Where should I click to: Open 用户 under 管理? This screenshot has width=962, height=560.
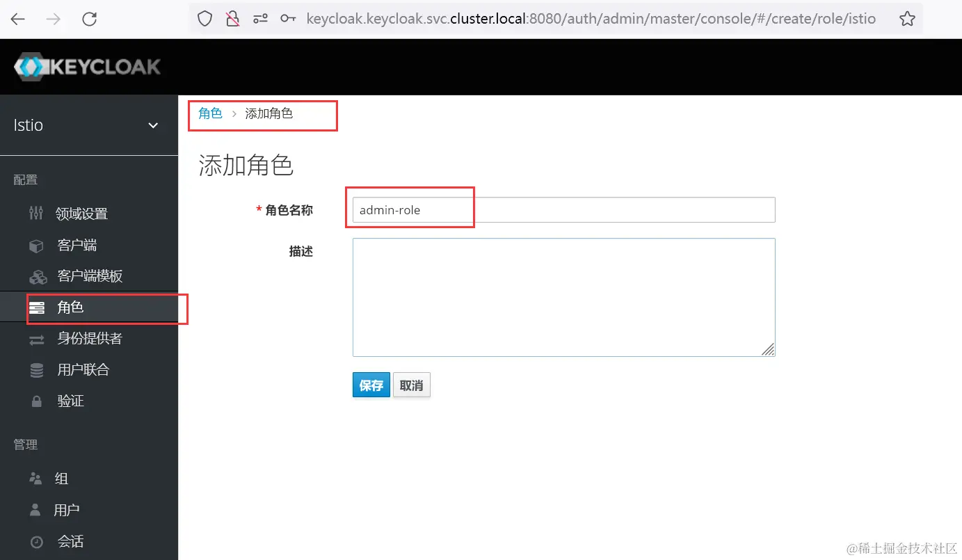coord(67,510)
